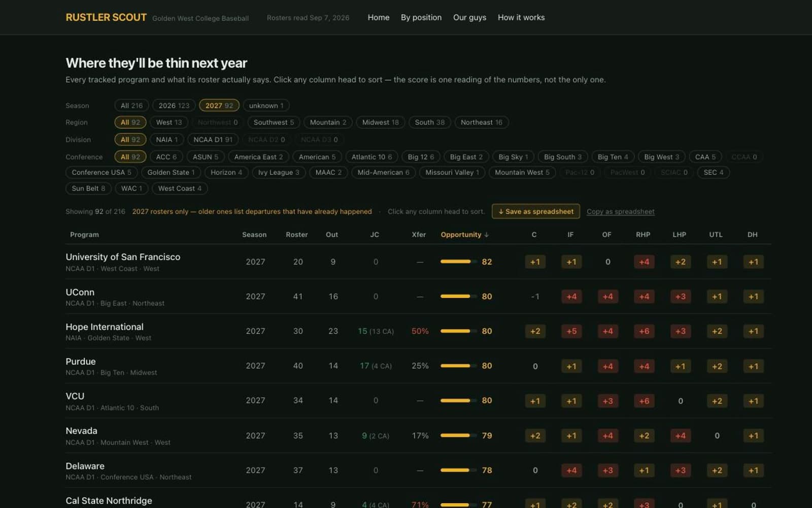Click Hope International's +5 IF badge
Viewport: 812px width, 508px height.
coord(571,331)
